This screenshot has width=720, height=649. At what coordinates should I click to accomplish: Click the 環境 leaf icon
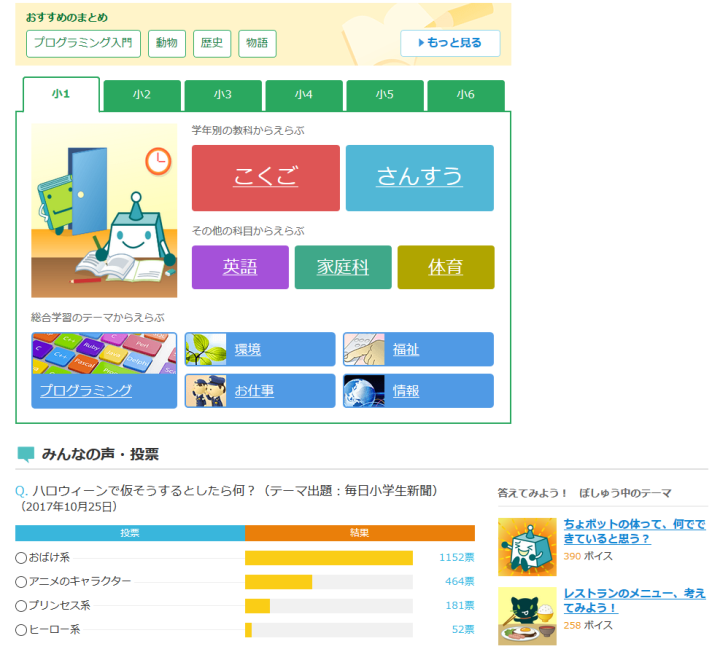(x=205, y=350)
